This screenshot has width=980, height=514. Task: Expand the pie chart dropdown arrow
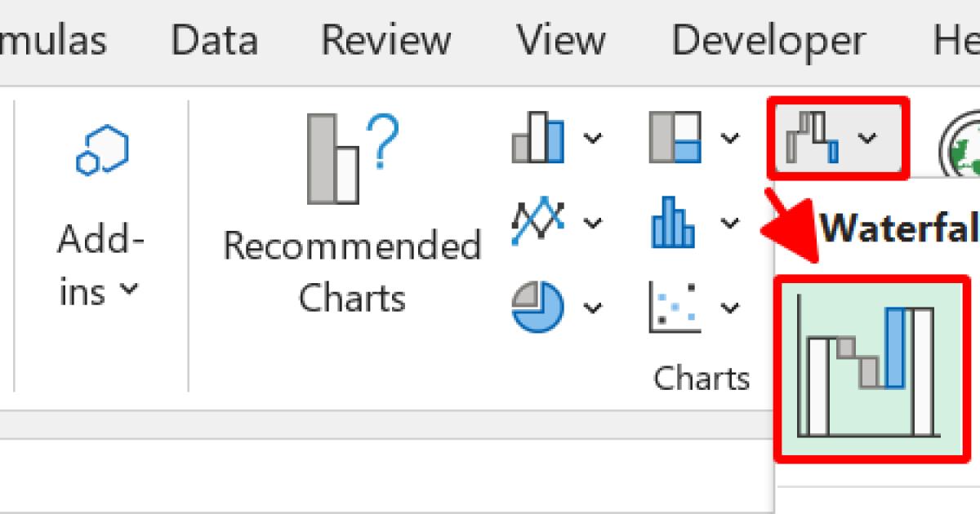point(590,308)
